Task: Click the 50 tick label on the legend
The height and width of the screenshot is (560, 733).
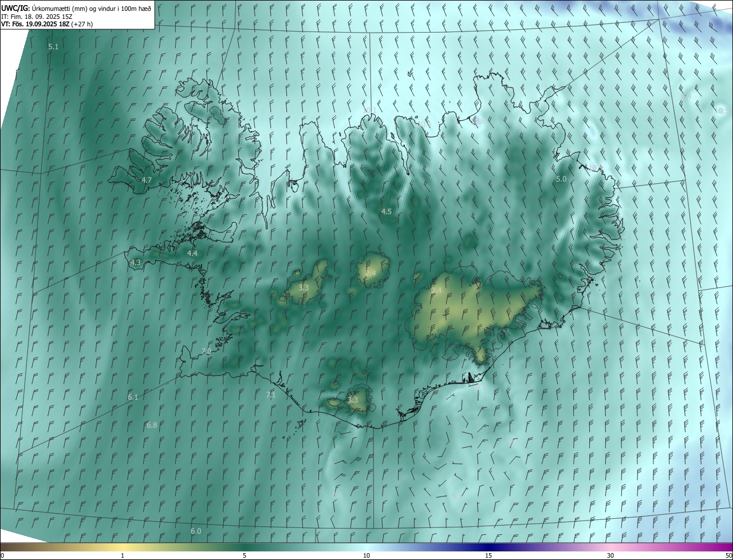Action: coord(728,555)
